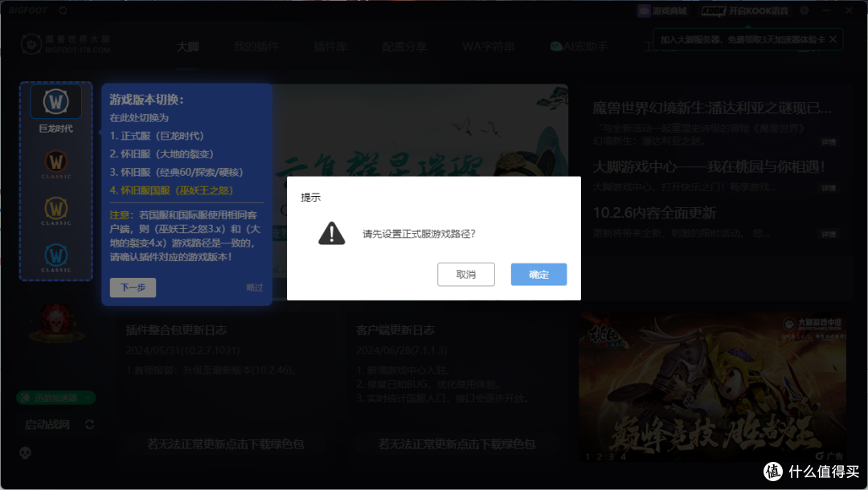Dismiss the 加入大脚服务器 notification banner
868x490 pixels.
[x=833, y=39]
